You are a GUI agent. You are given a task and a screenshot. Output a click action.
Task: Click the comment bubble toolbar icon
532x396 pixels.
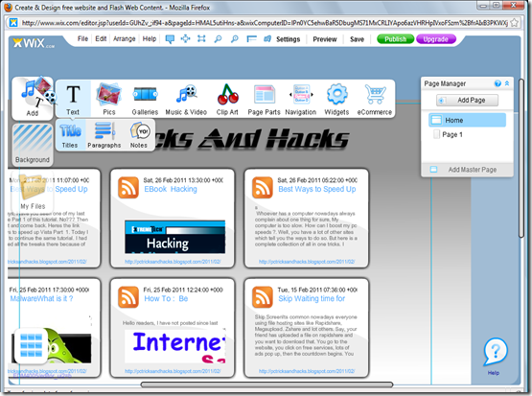coord(170,39)
